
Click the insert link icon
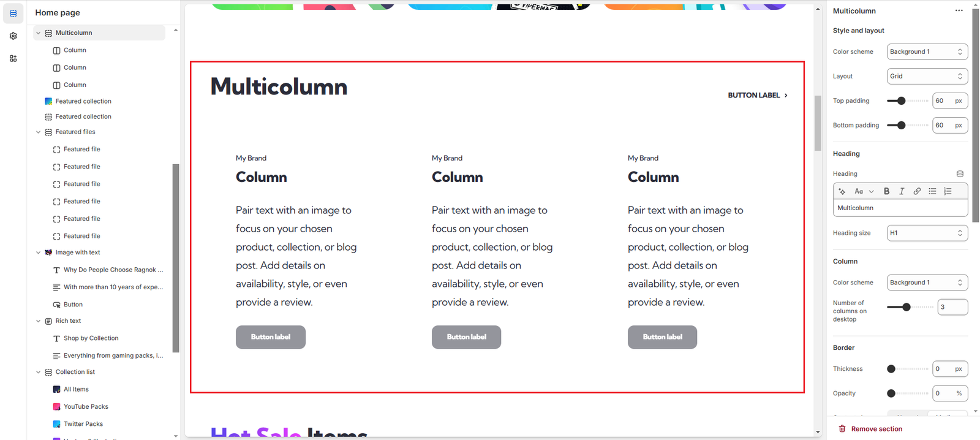[x=917, y=191]
